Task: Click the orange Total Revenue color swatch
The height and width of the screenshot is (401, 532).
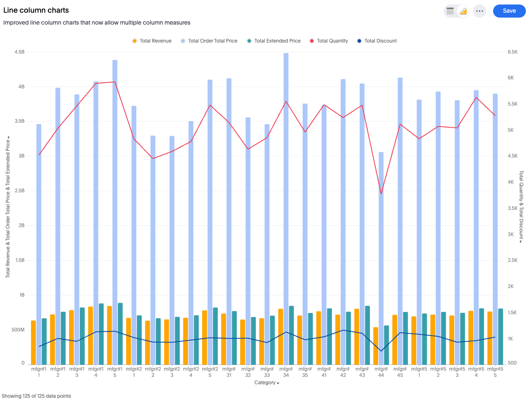Action: coord(134,41)
